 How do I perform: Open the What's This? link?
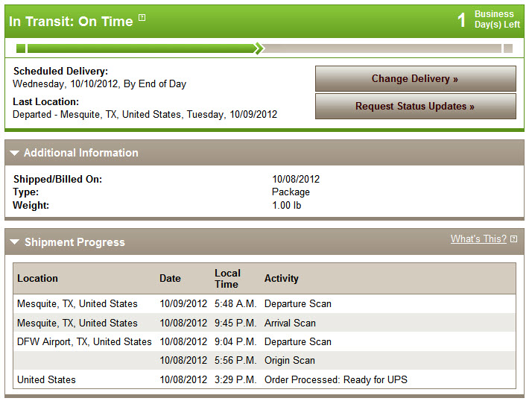point(478,239)
